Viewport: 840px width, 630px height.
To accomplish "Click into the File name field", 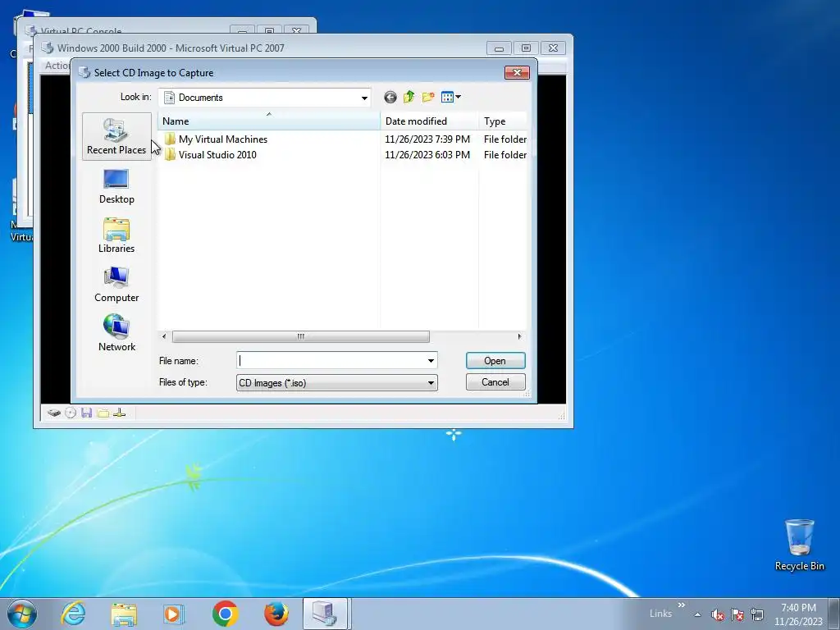I will point(331,361).
